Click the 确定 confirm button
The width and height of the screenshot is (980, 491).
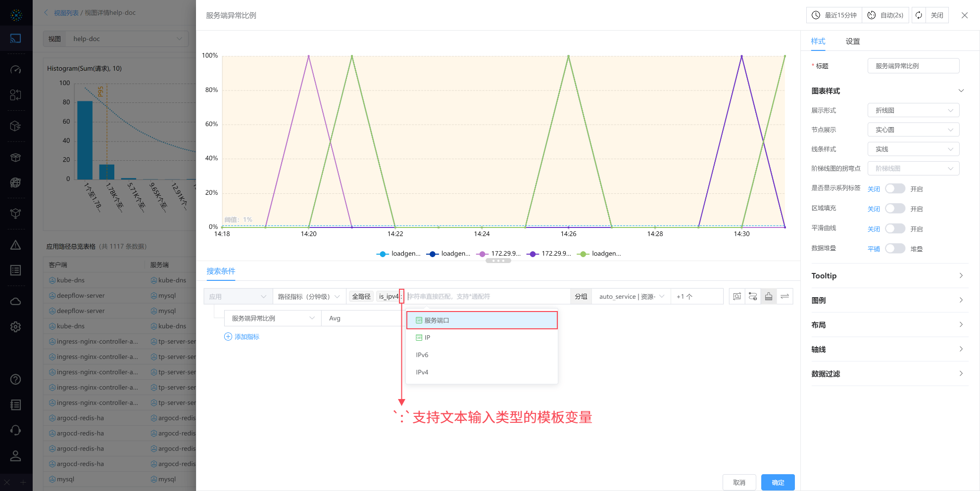pyautogui.click(x=778, y=482)
